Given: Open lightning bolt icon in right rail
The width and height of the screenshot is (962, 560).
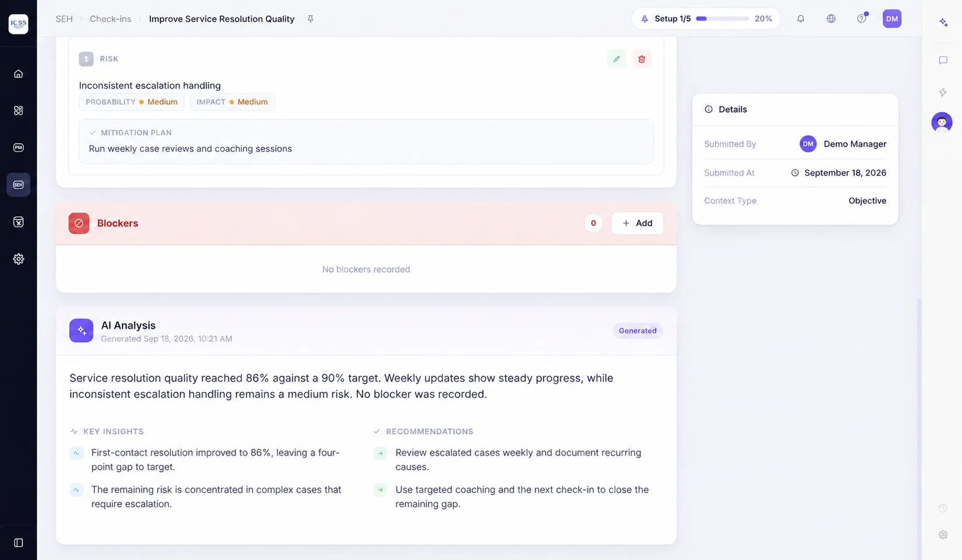Looking at the screenshot, I should (x=943, y=92).
